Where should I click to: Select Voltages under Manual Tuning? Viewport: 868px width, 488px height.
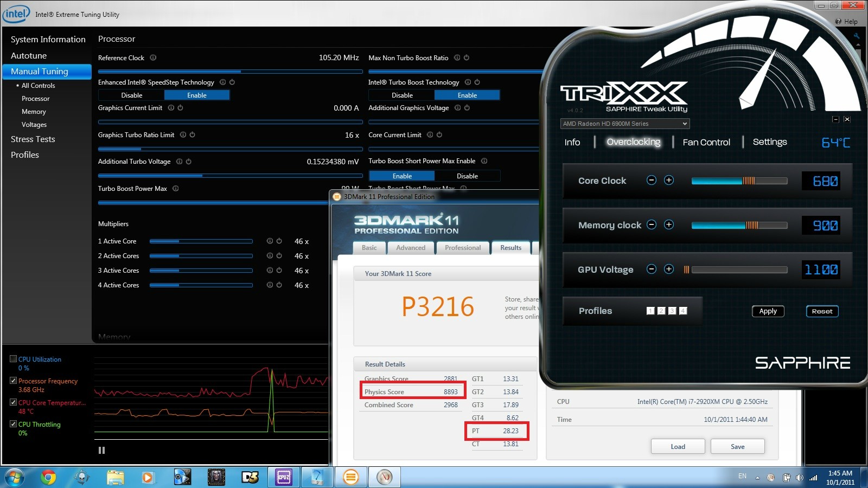click(34, 125)
